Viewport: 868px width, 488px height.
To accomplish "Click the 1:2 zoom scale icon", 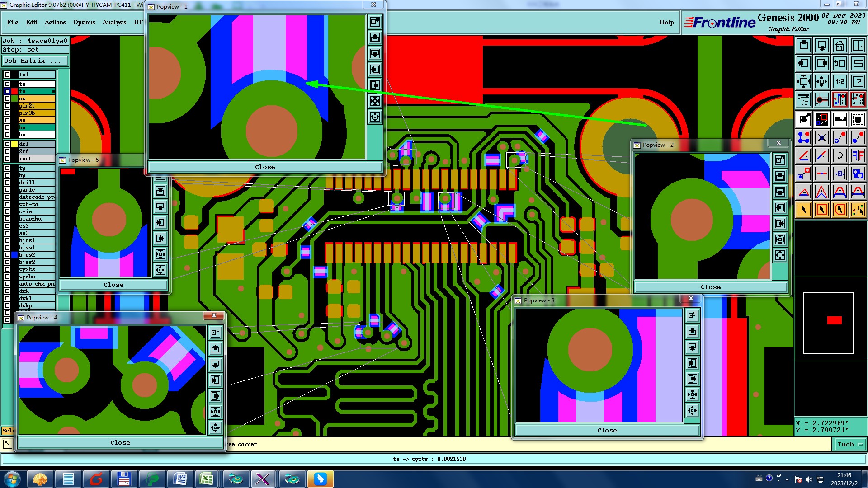I will coord(840,82).
